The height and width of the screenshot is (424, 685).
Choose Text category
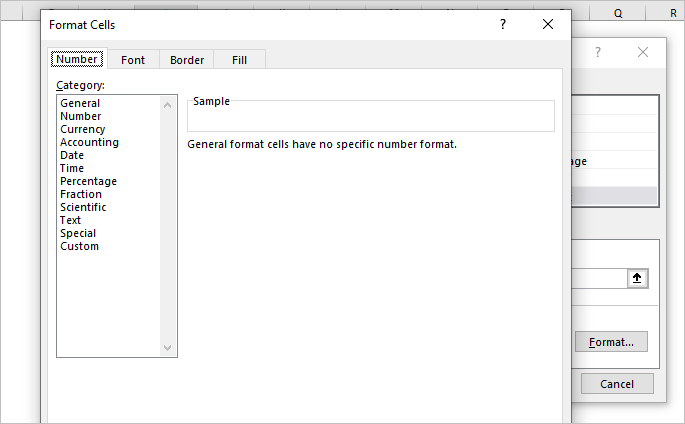[x=70, y=220]
